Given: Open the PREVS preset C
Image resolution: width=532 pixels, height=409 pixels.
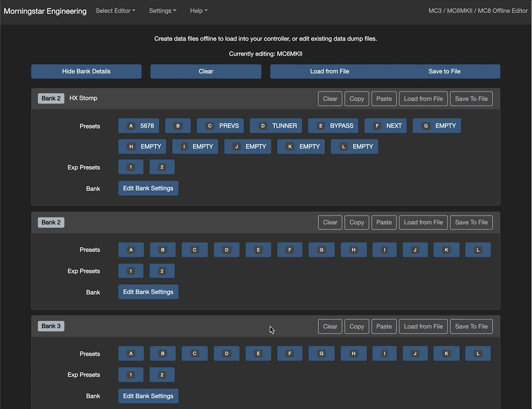Looking at the screenshot, I should pyautogui.click(x=221, y=126).
